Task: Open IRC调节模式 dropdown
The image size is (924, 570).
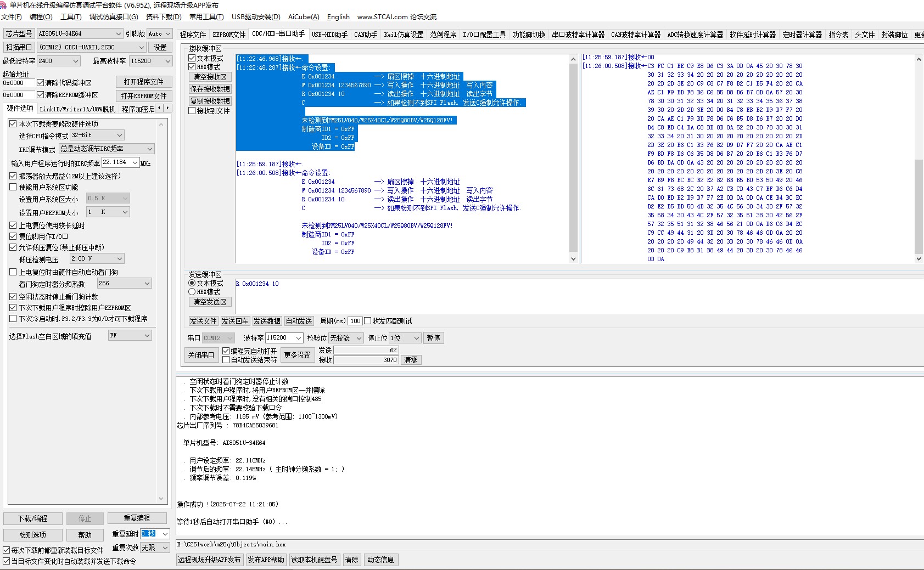Action: [107, 149]
